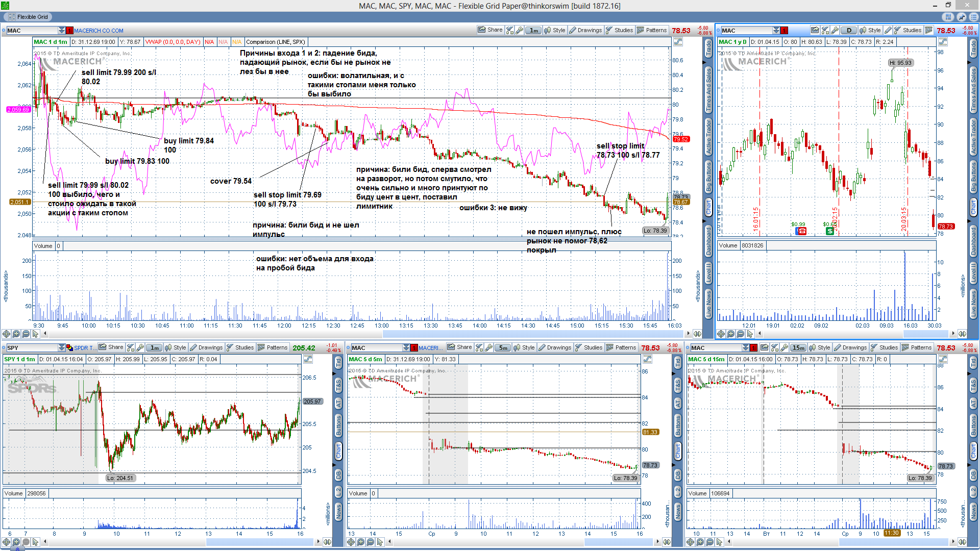
Task: Click zoom-in magnifier under SPY chart
Action: pos(16,542)
